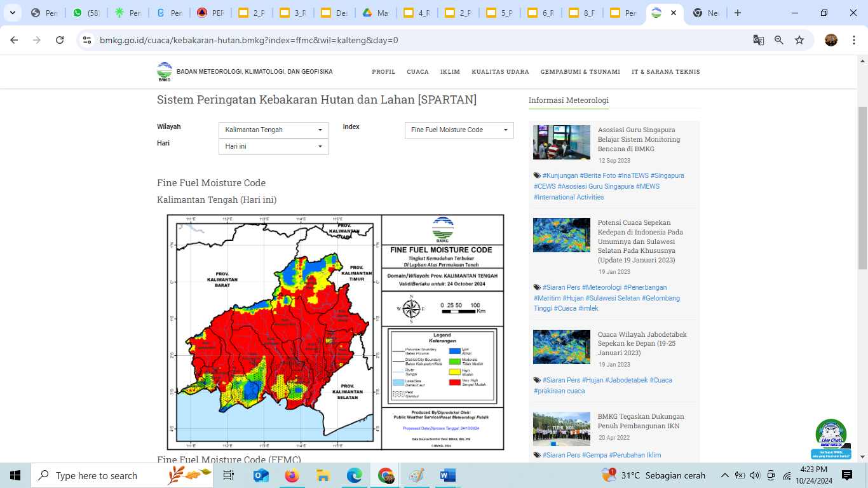Viewport: 868px width, 488px height.
Task: Open File Explorer from the taskbar
Action: coord(323,475)
